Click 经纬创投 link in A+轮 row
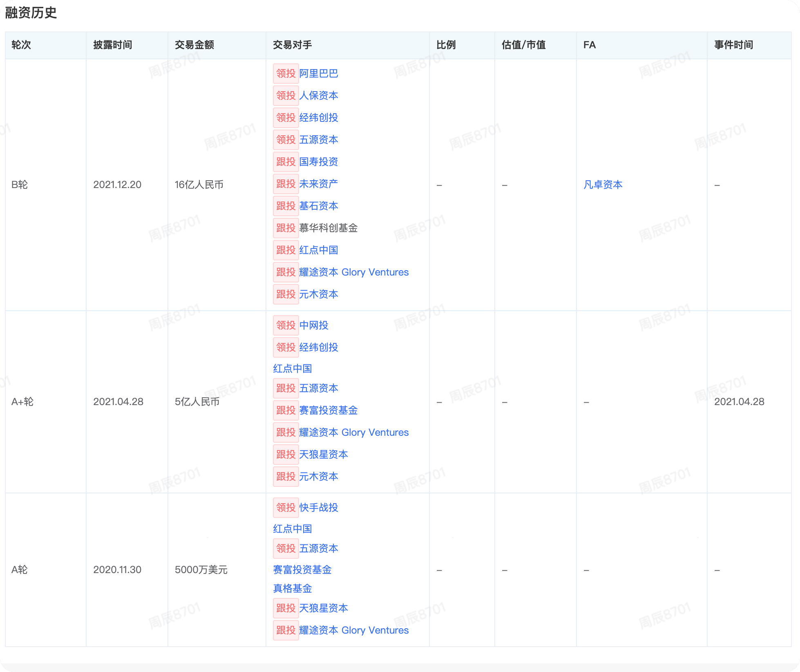Image resolution: width=800 pixels, height=672 pixels. coord(319,347)
